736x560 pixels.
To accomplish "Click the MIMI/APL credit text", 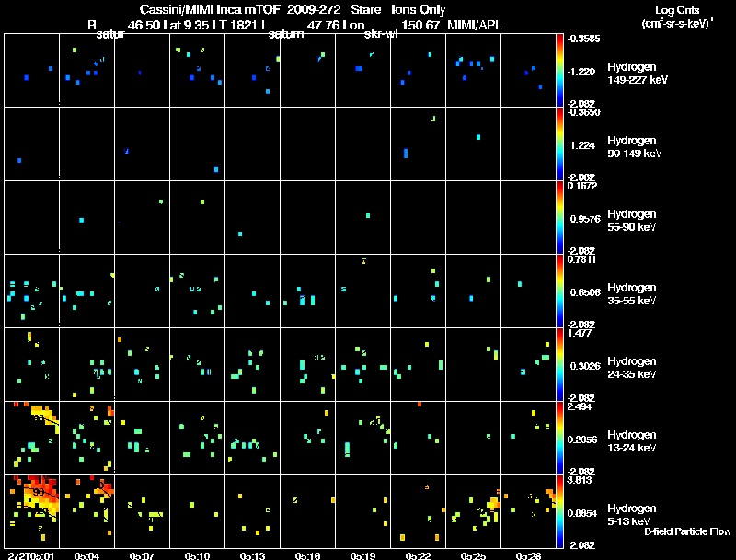I will tap(475, 25).
